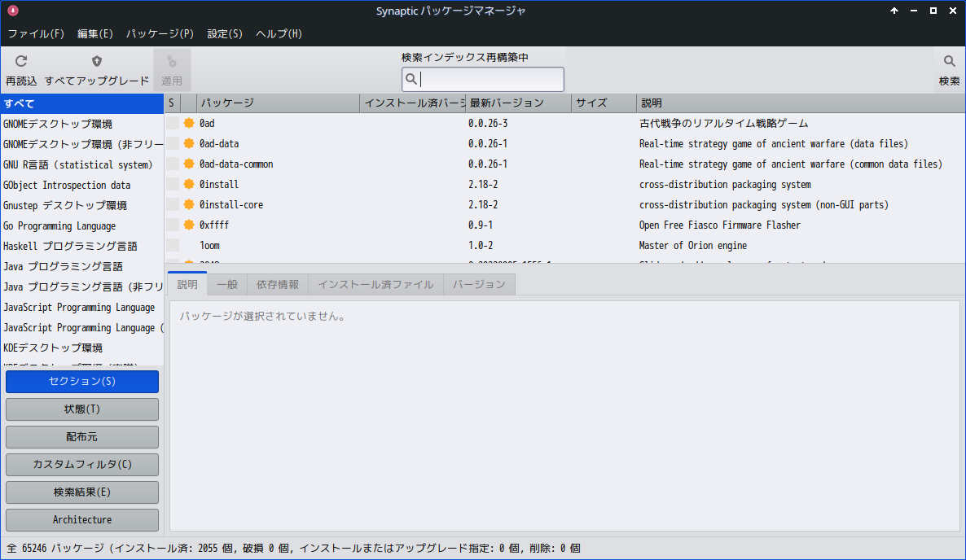Click the orange supported icon for 0xffff

tap(189, 225)
